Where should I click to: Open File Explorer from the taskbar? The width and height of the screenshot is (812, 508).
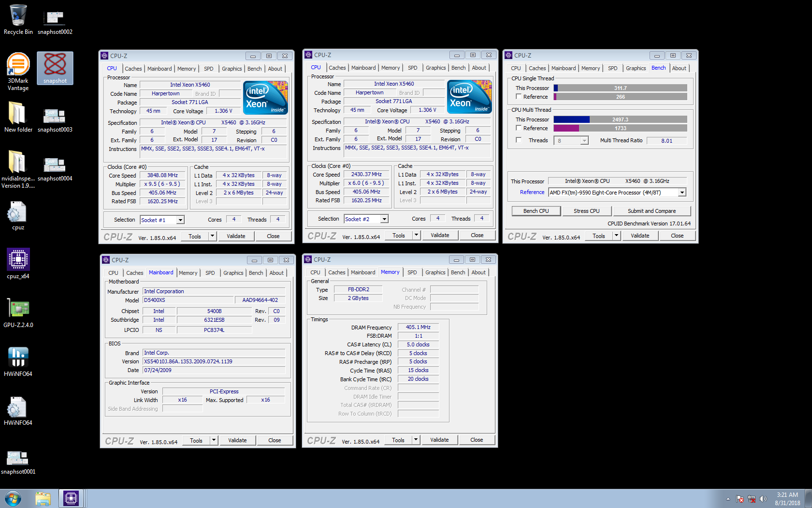(x=43, y=498)
